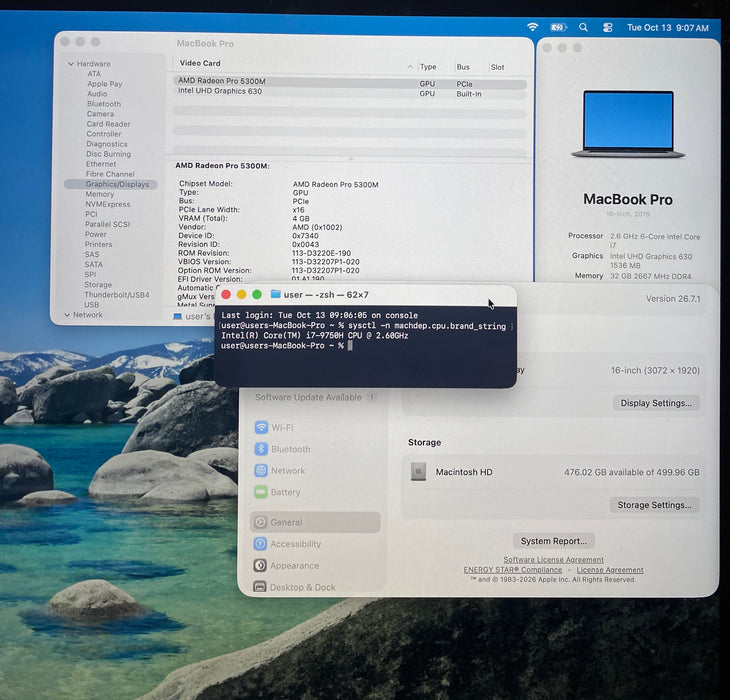The image size is (730, 700).
Task: Select Intel UHD Graphics 630 row
Action: tap(350, 94)
